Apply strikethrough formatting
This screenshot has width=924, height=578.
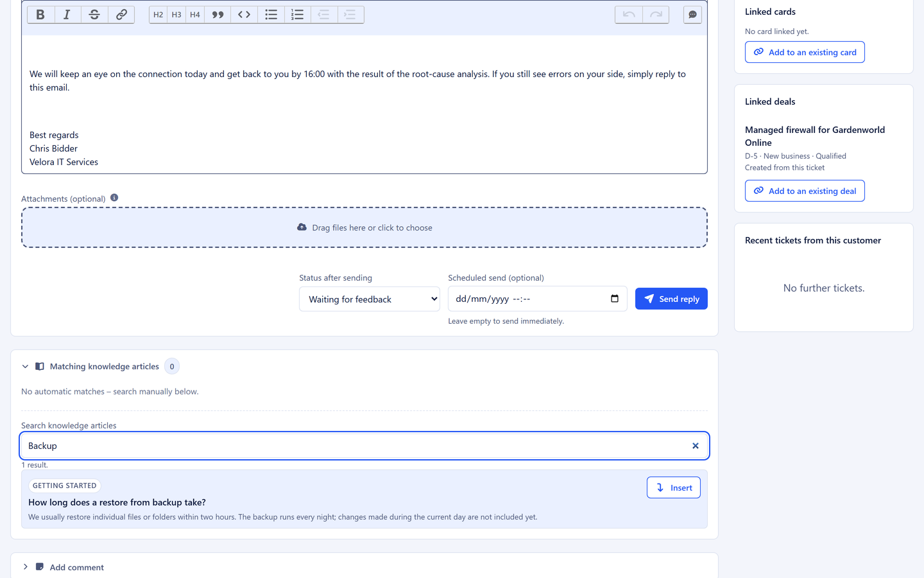[94, 15]
